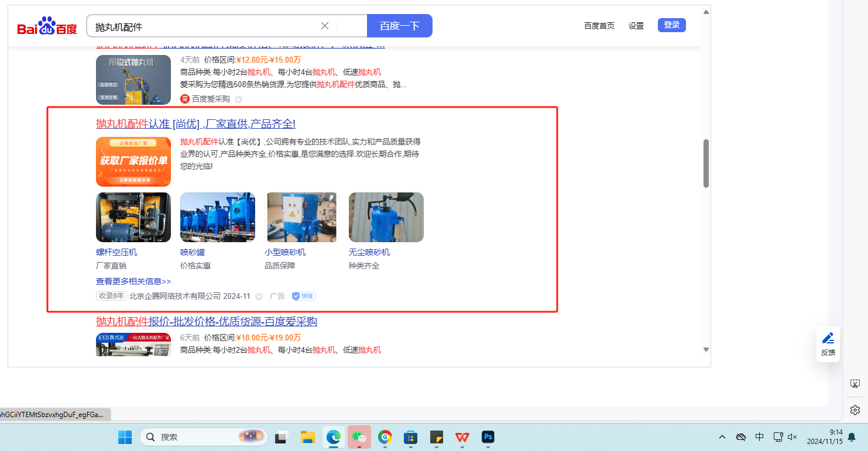Click the taskbar 搜索 search box

pyautogui.click(x=203, y=437)
